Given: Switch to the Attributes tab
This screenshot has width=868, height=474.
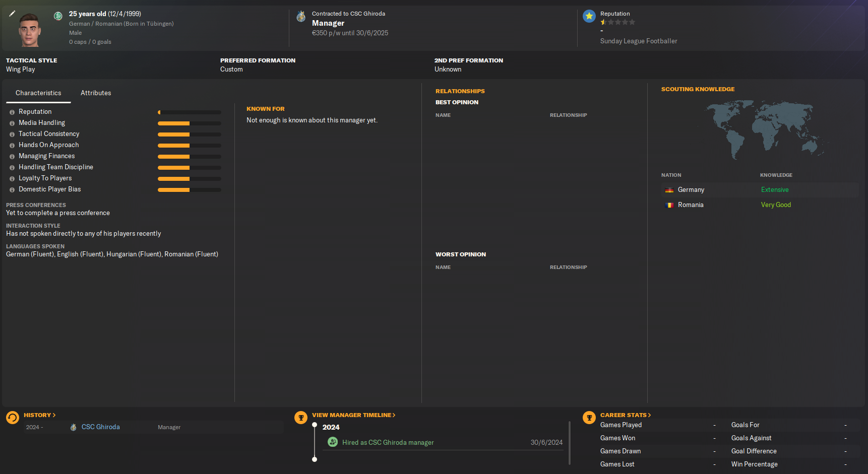Looking at the screenshot, I should [95, 93].
